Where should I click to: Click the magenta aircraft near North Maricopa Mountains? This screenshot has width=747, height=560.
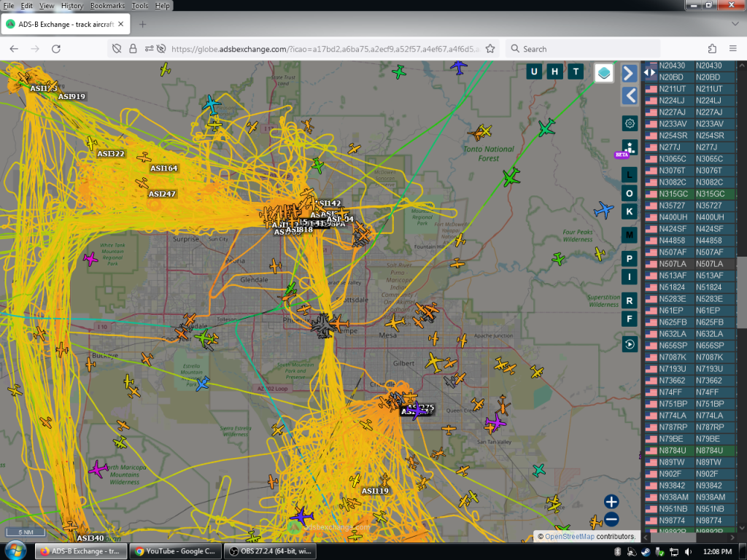[x=98, y=469]
